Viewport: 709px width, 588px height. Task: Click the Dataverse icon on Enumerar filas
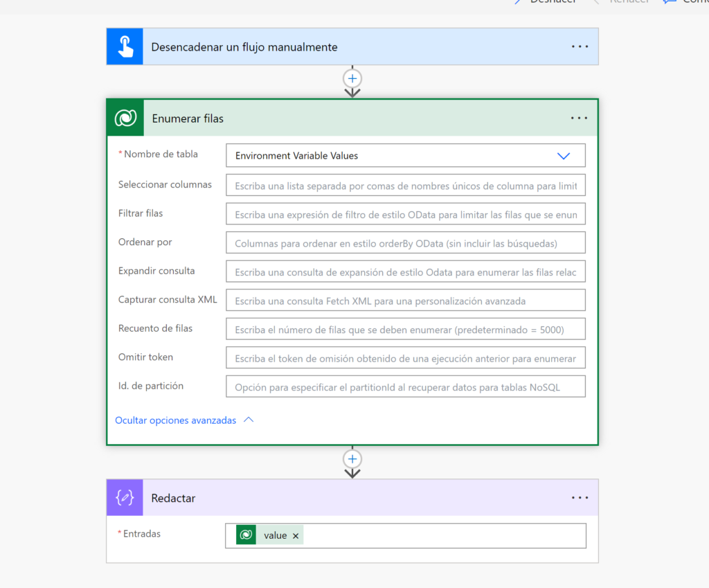coord(126,118)
